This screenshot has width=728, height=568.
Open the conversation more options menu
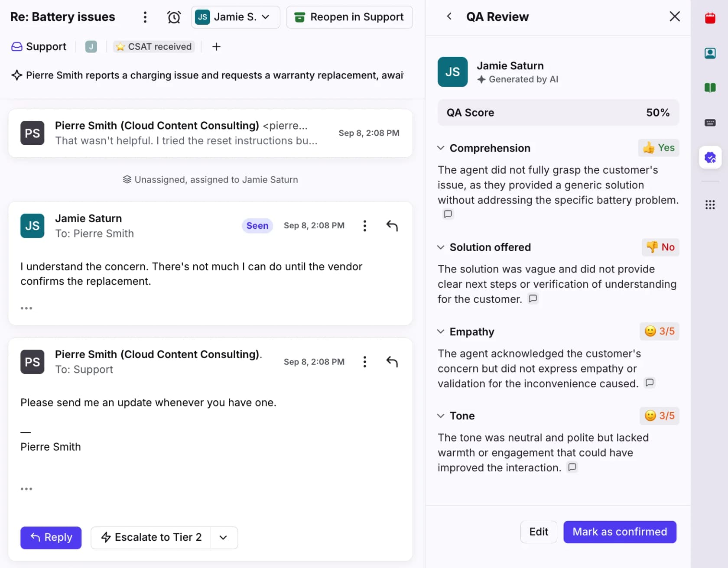pyautogui.click(x=145, y=17)
